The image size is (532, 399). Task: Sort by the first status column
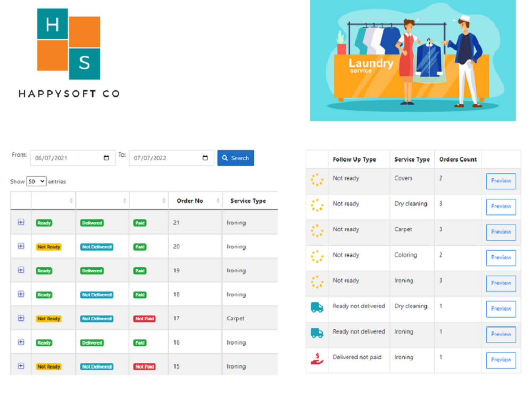pos(53,201)
